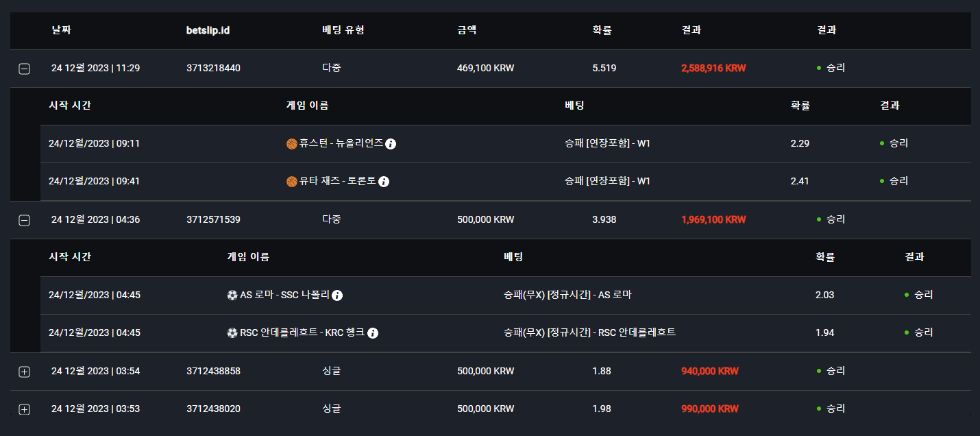
Task: Click the 금액 column header
Action: click(x=467, y=30)
